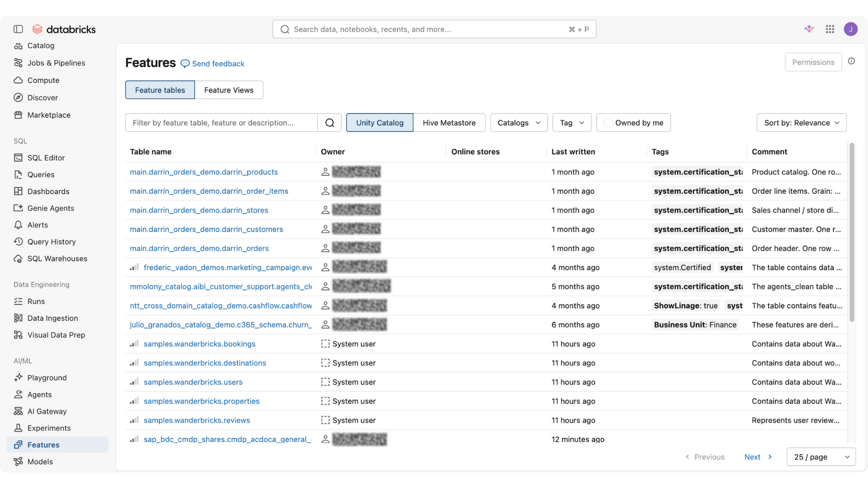Open Discover compass icon in sidebar

pyautogui.click(x=18, y=98)
